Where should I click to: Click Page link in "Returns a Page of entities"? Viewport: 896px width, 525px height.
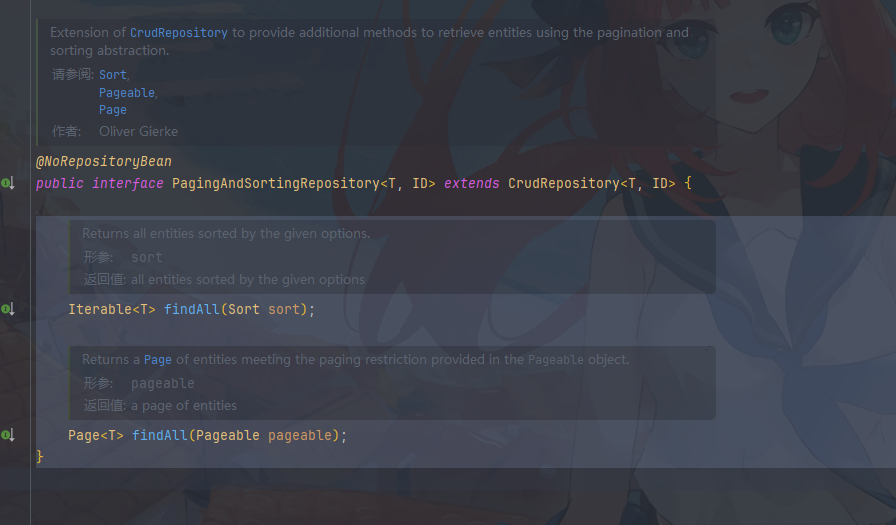(x=157, y=360)
